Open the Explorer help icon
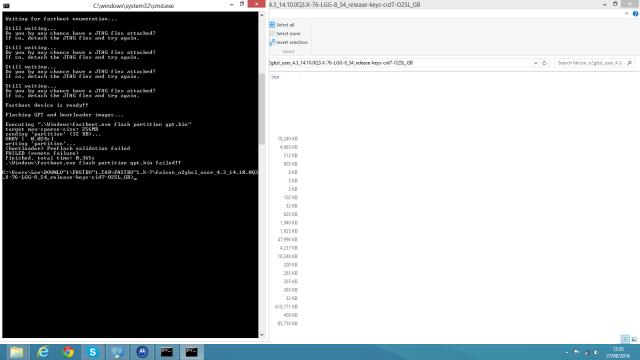Viewport: 640px width, 360px height. [635, 14]
